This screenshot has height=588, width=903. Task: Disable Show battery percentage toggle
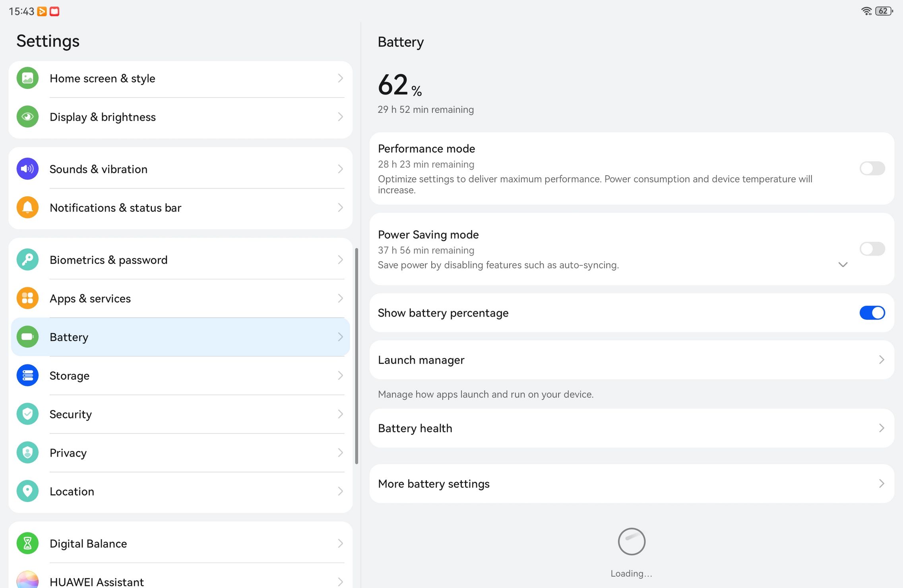[872, 313]
